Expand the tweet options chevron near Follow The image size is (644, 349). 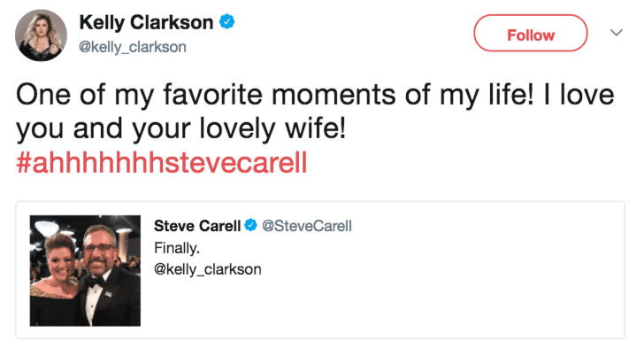coord(616,33)
